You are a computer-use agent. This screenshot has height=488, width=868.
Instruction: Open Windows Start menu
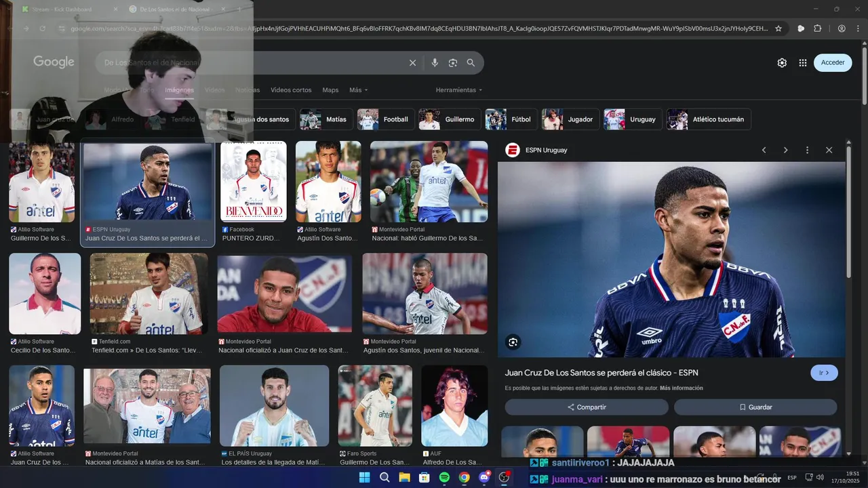[364, 477]
